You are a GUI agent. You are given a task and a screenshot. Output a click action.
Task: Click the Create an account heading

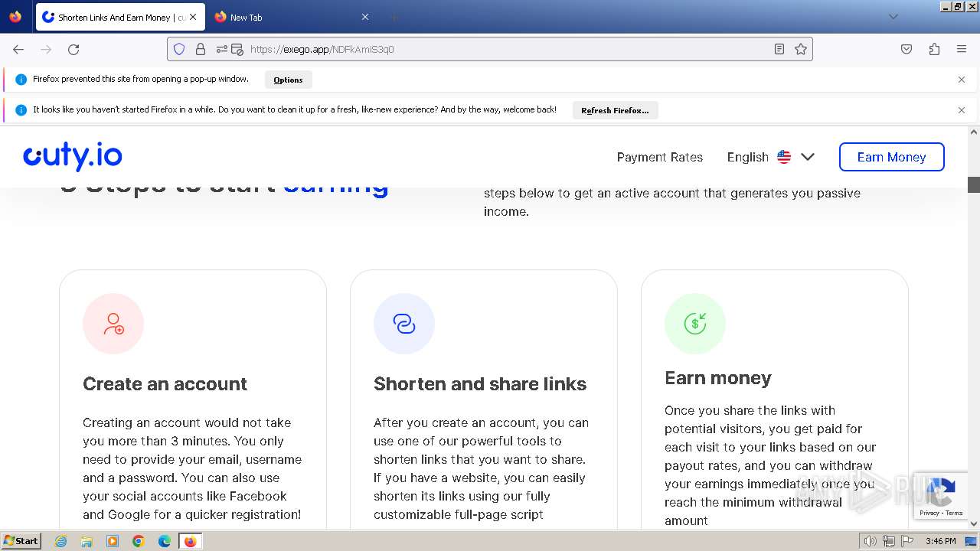(165, 383)
